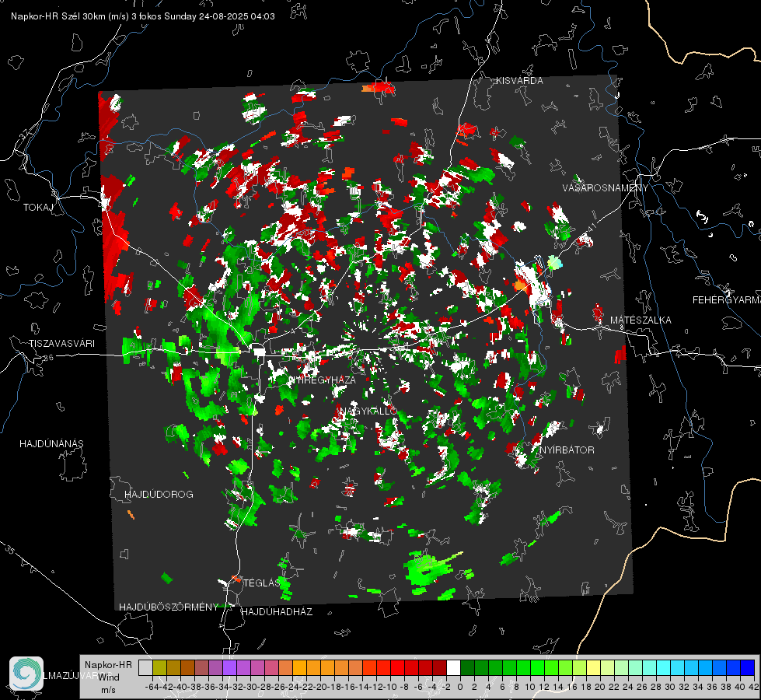The image size is (761, 700).
Task: Click the MÁTÉSZALKA town label
Action: pyautogui.click(x=641, y=320)
